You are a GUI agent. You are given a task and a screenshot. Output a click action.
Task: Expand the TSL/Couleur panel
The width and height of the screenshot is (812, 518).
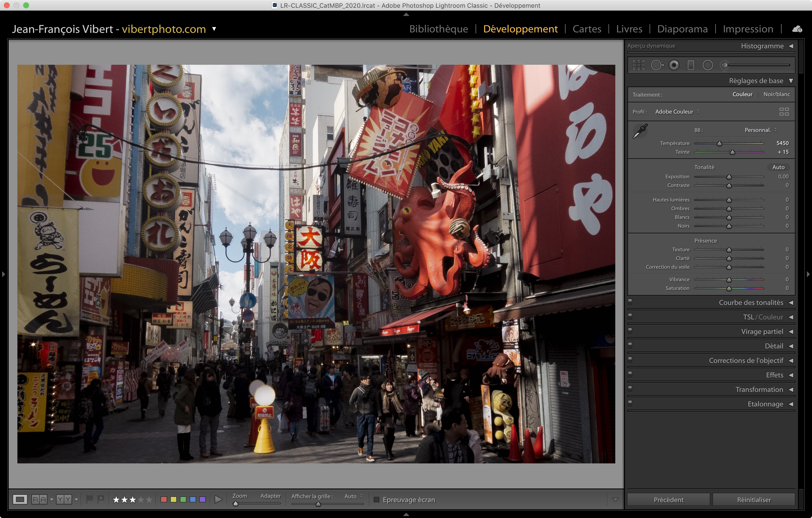(x=763, y=317)
